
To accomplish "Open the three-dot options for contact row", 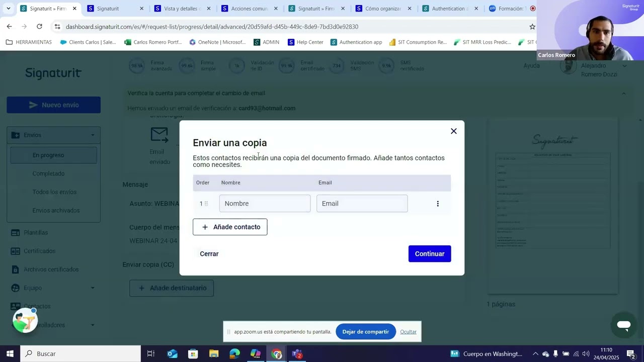I will [438, 204].
